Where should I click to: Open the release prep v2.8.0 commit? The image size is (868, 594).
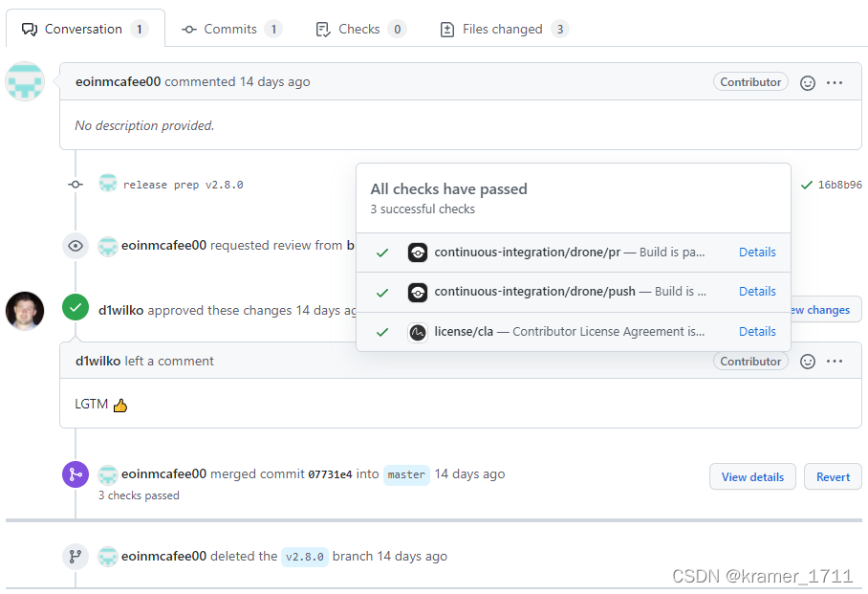(x=183, y=185)
